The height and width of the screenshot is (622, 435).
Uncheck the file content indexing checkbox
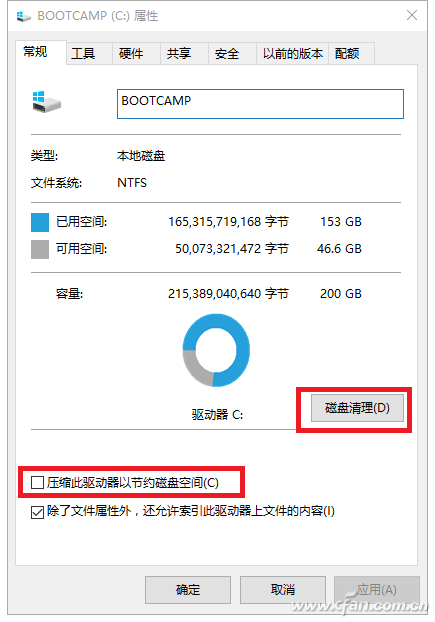click(x=37, y=512)
